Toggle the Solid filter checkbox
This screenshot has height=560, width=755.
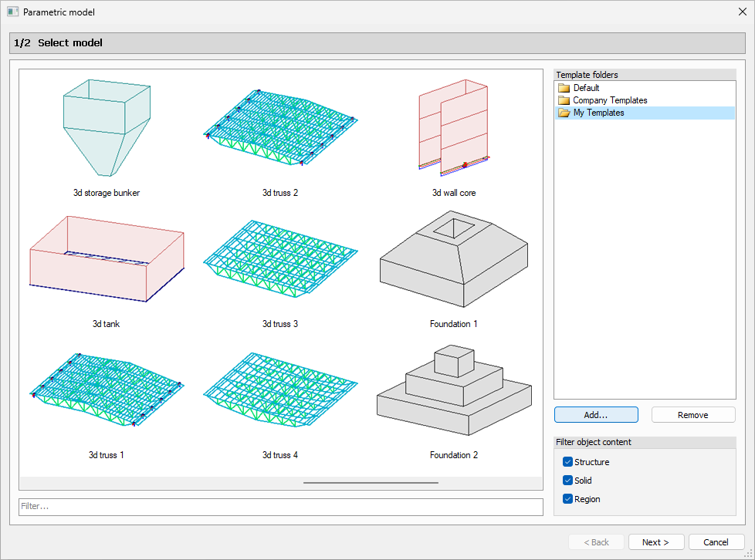tap(568, 481)
